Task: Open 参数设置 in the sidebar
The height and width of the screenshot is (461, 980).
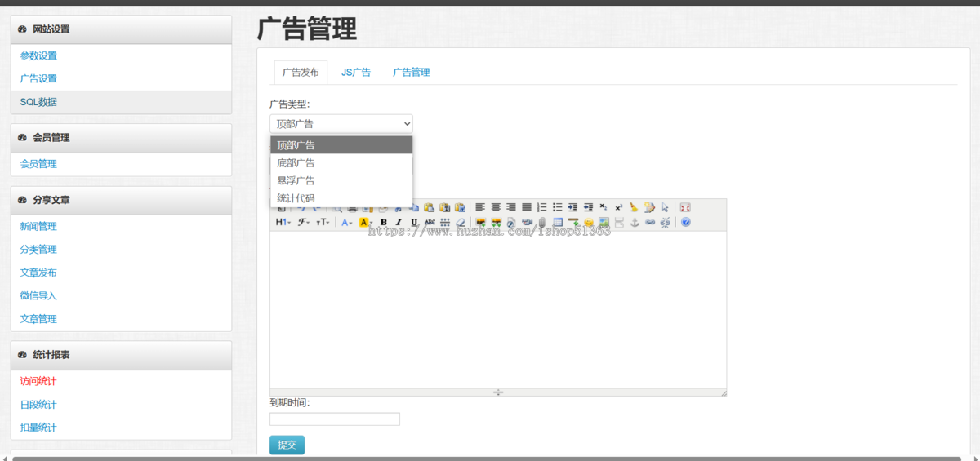Action: click(x=38, y=56)
